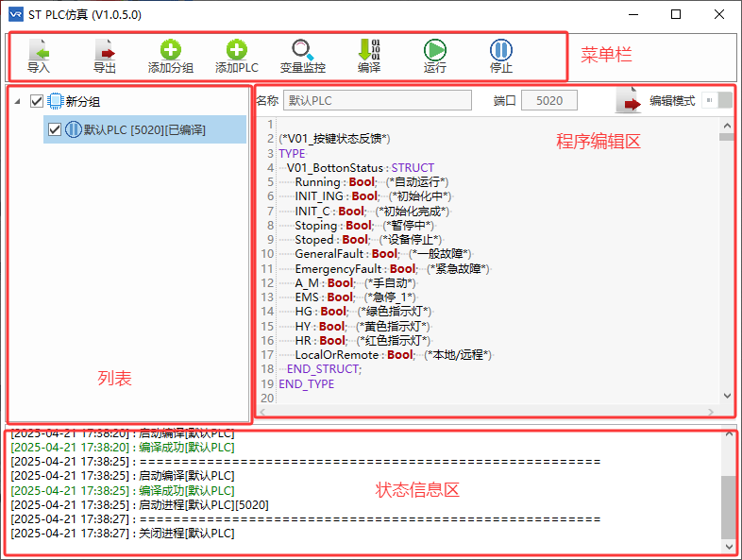Viewport: 742px width, 560px height.
Task: Add a new group with 添加分组
Action: coord(170,56)
